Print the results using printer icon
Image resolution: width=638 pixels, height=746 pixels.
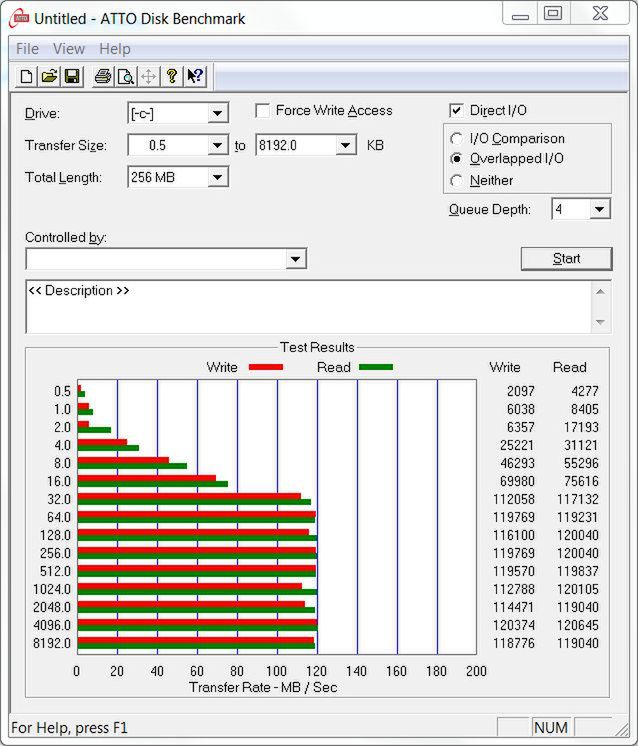[x=103, y=77]
